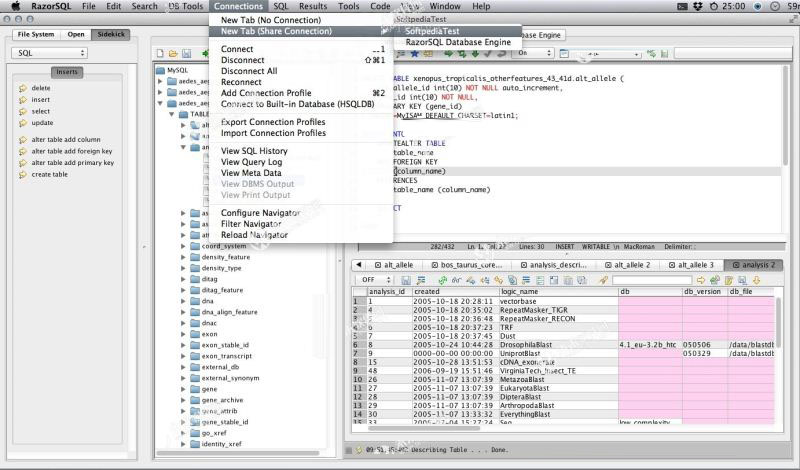Image resolution: width=800 pixels, height=470 pixels.
Task: Click the MySQL root folder icon in the navigator
Action: pyautogui.click(x=160, y=70)
